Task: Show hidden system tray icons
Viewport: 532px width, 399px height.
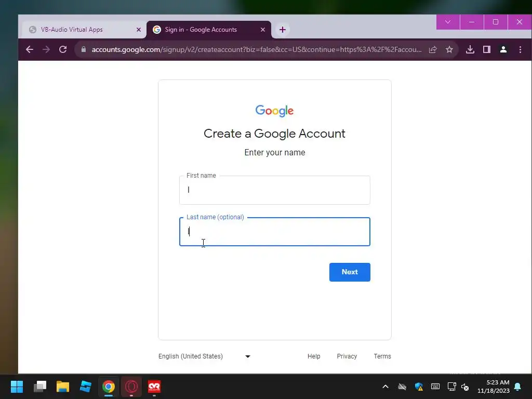Action: click(x=385, y=387)
